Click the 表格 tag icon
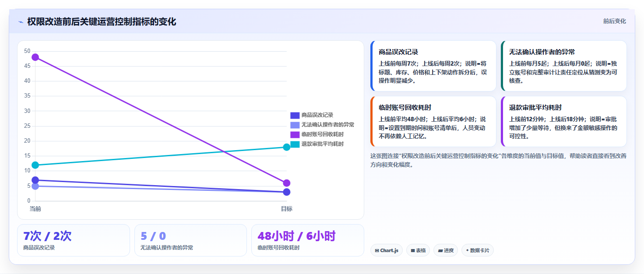The width and height of the screenshot is (644, 274). click(x=413, y=251)
